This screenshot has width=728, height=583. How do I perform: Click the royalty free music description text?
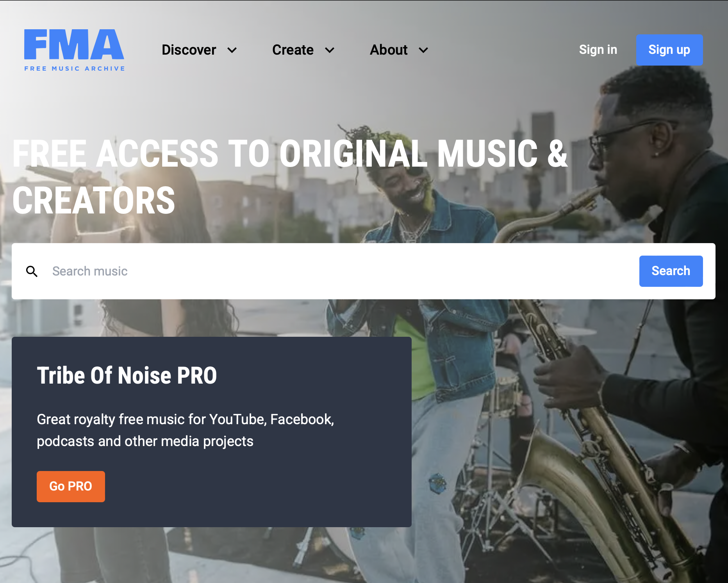pos(186,430)
